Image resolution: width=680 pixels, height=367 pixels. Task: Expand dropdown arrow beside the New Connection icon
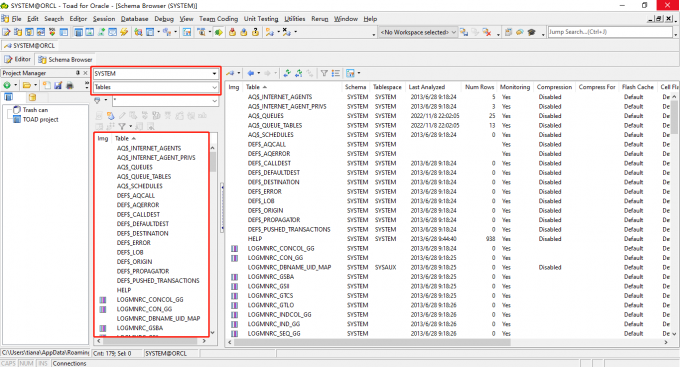point(278,32)
